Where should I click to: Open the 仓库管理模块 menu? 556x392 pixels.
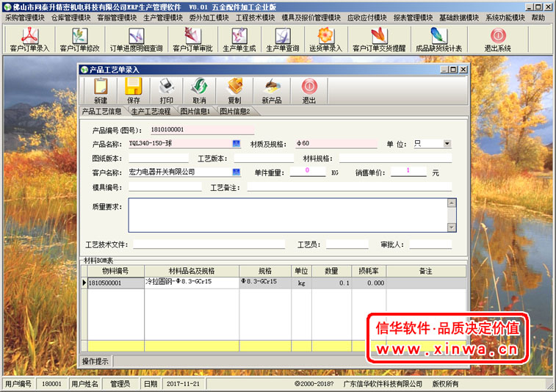[71, 17]
